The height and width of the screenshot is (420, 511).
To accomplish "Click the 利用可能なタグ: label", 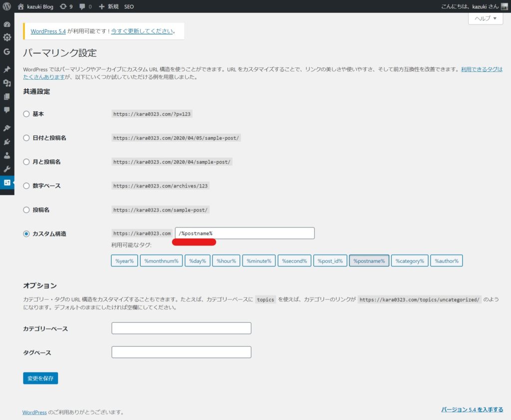I will [x=131, y=245].
